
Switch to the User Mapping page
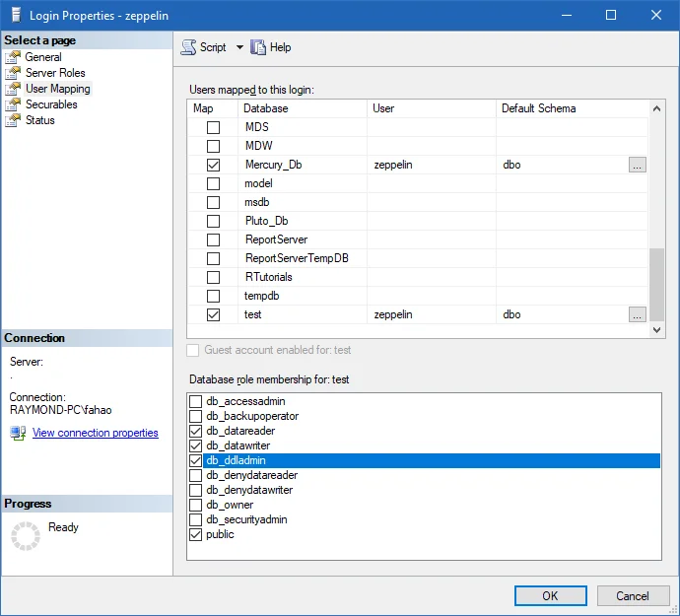[57, 89]
